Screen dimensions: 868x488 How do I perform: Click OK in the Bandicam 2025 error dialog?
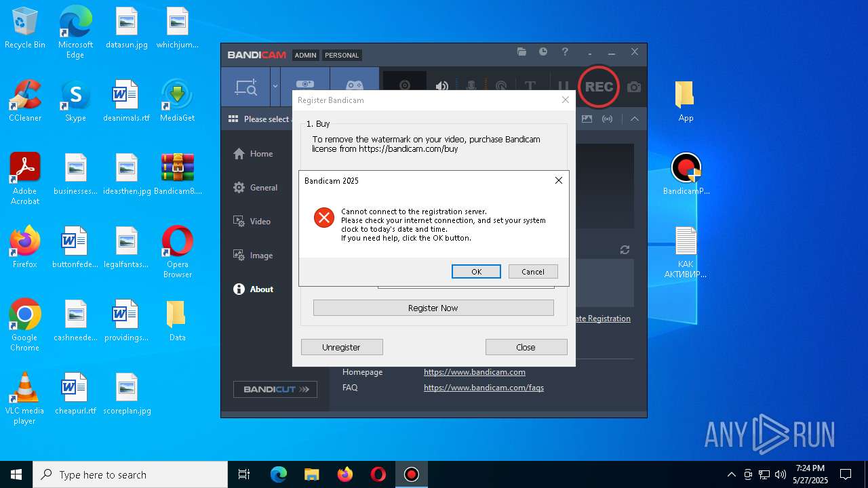476,271
